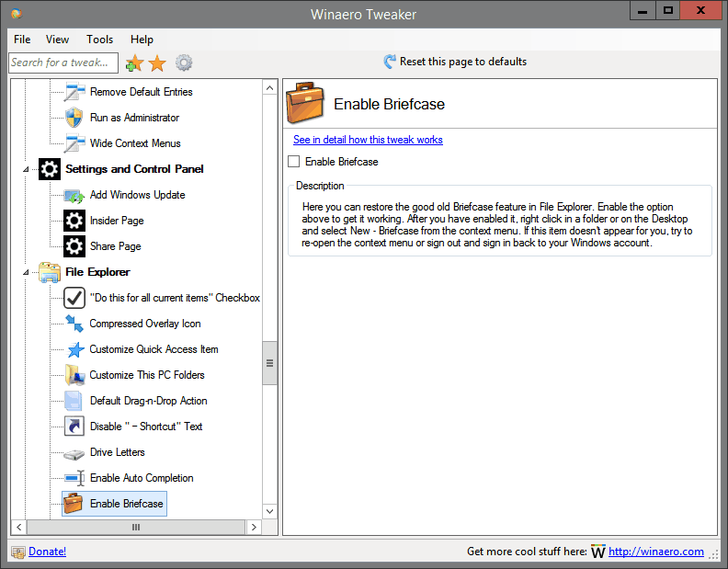Click the Winaero Tweaker title bar app icon

point(17,14)
